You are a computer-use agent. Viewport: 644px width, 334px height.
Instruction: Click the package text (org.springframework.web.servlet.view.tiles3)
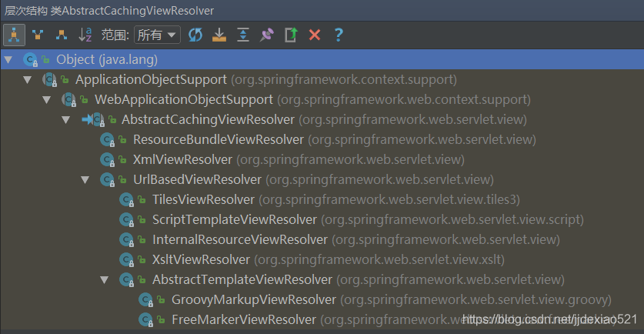tap(389, 199)
